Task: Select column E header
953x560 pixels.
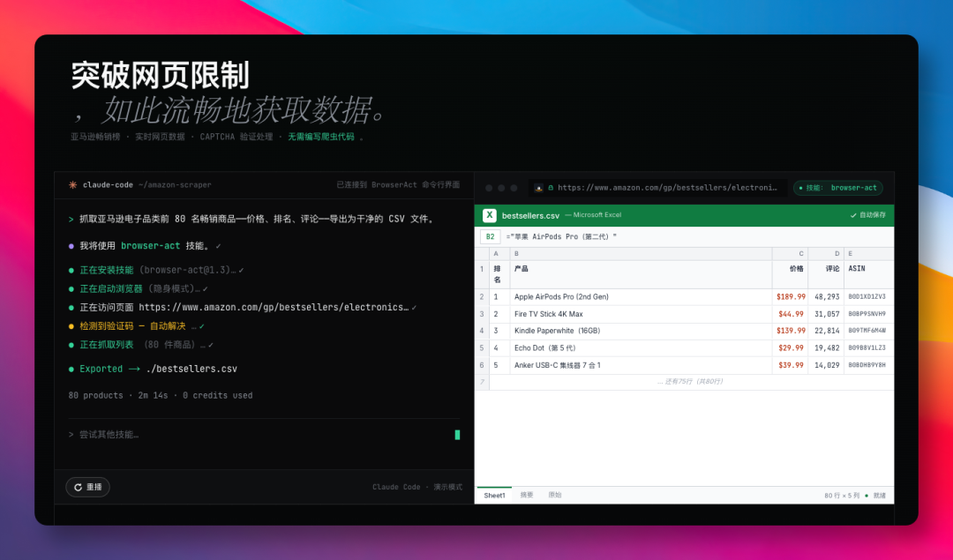Action: click(x=869, y=254)
